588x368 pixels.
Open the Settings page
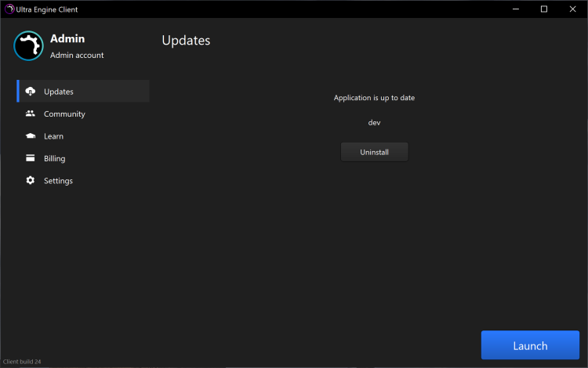[58, 181]
